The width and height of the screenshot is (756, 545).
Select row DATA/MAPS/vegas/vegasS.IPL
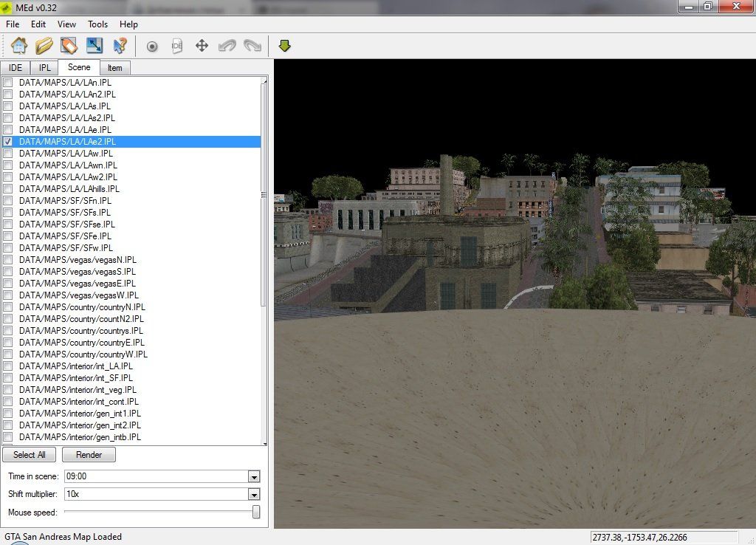click(x=131, y=272)
